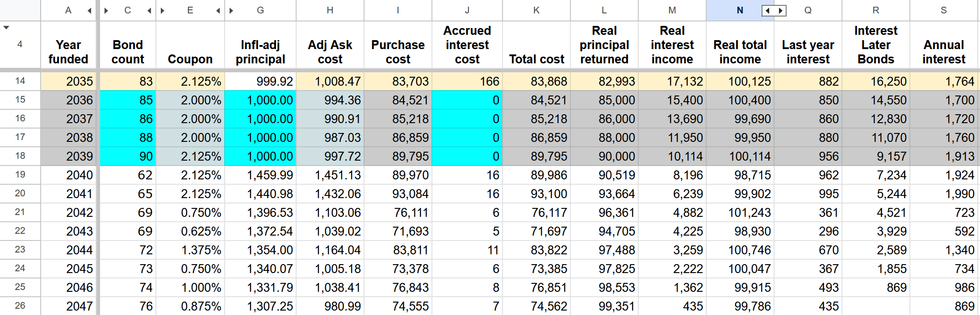Viewport: 980px width, 315px height.
Task: Show hidden columns O-P left arrow
Action: pyautogui.click(x=768, y=10)
